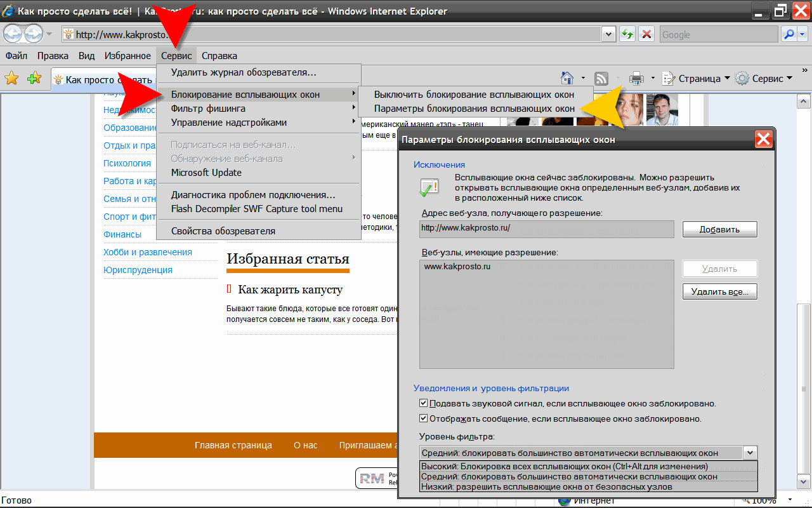Toggle show message when popup blocked checkbox
This screenshot has width=812, height=508.
424,418
